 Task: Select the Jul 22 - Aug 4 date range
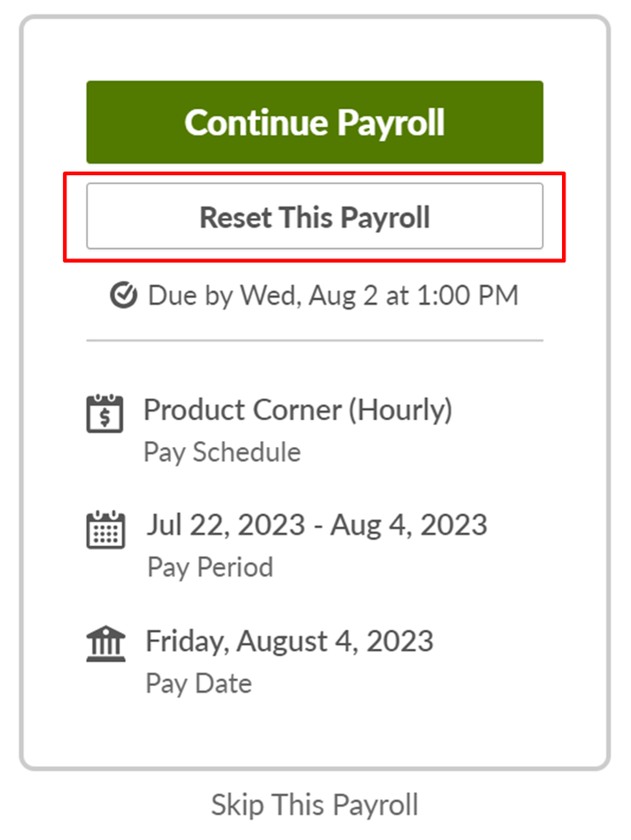pyautogui.click(x=317, y=525)
